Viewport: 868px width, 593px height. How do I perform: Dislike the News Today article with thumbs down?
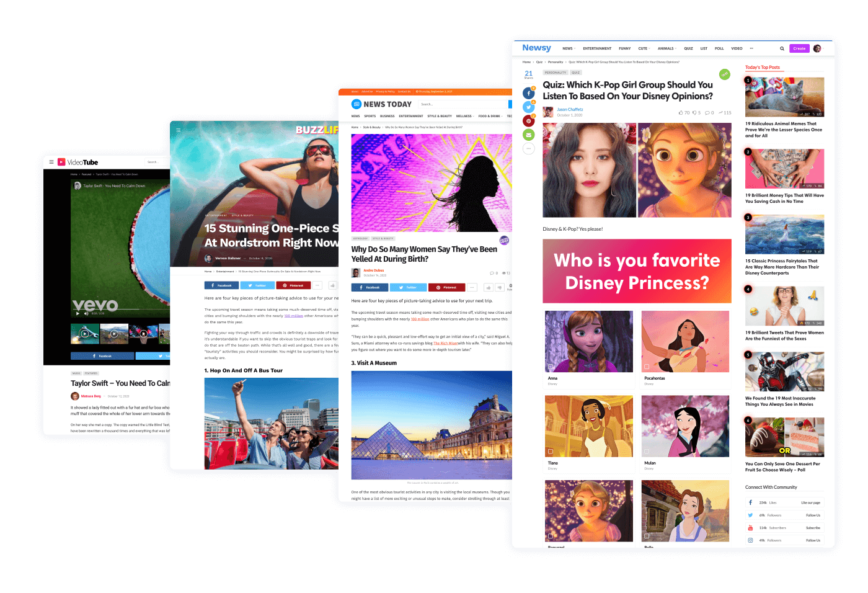tap(499, 287)
